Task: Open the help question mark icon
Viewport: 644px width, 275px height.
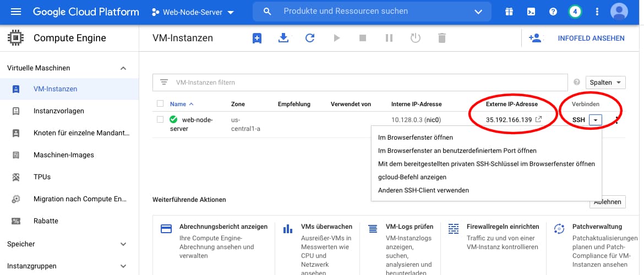Action: point(553,12)
